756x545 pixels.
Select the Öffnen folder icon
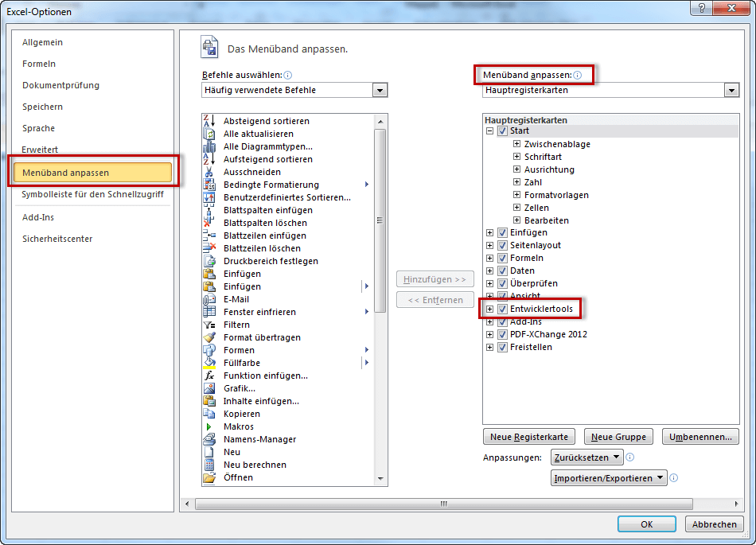pos(209,477)
